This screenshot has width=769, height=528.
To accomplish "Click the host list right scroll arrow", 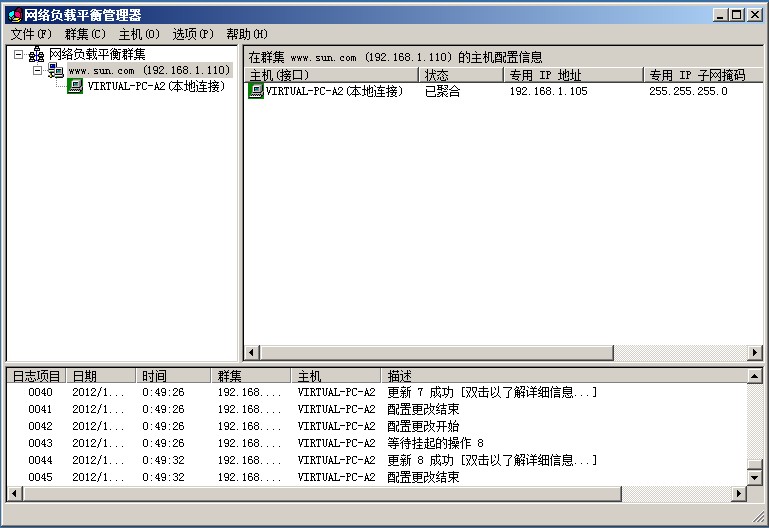I will [755, 352].
